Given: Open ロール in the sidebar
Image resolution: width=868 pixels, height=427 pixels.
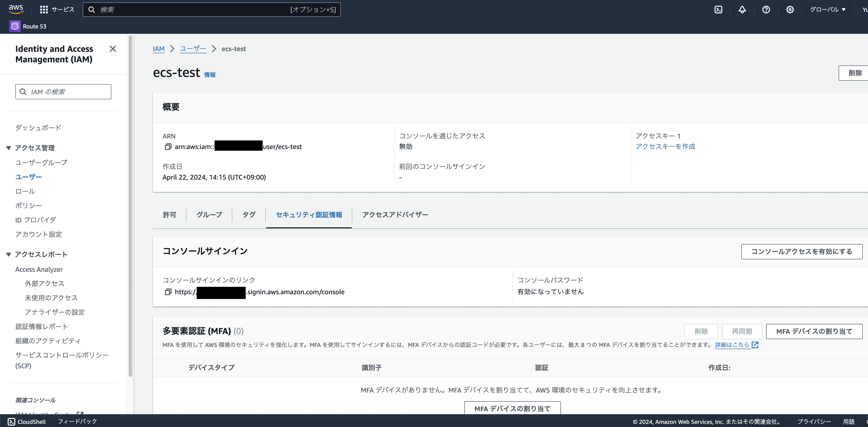Looking at the screenshot, I should click(x=25, y=191).
